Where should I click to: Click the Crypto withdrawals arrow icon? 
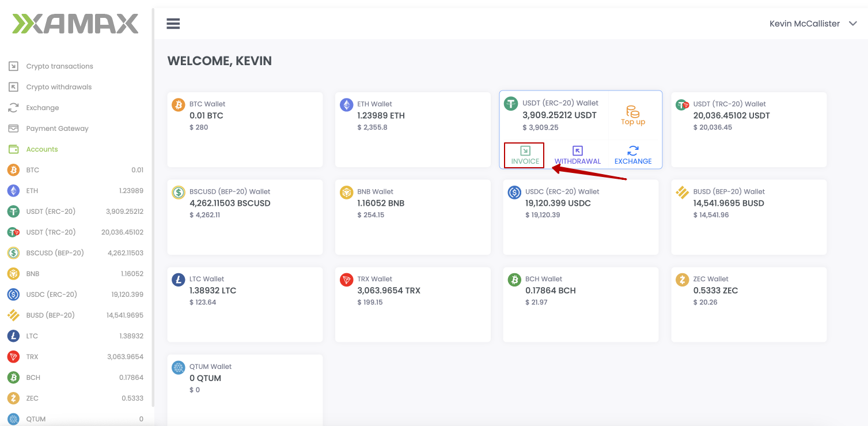click(13, 87)
